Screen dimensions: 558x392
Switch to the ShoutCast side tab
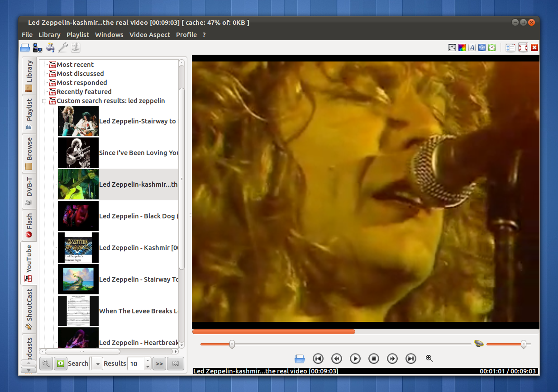[x=29, y=309]
